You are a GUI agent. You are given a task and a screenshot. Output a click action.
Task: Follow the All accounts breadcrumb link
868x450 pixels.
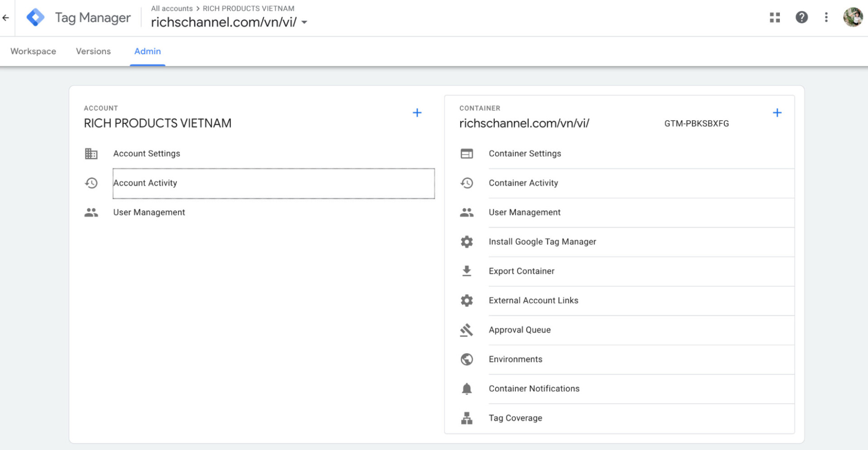tap(172, 8)
